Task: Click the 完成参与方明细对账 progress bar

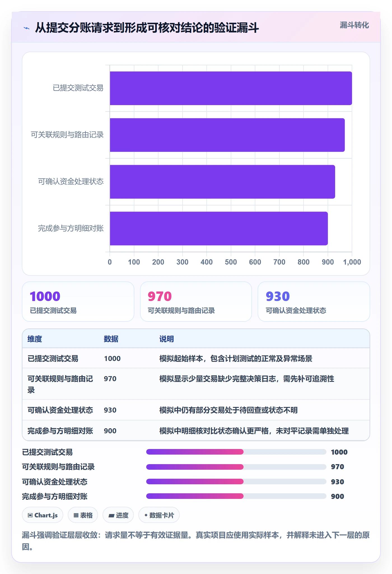Action: pyautogui.click(x=236, y=496)
